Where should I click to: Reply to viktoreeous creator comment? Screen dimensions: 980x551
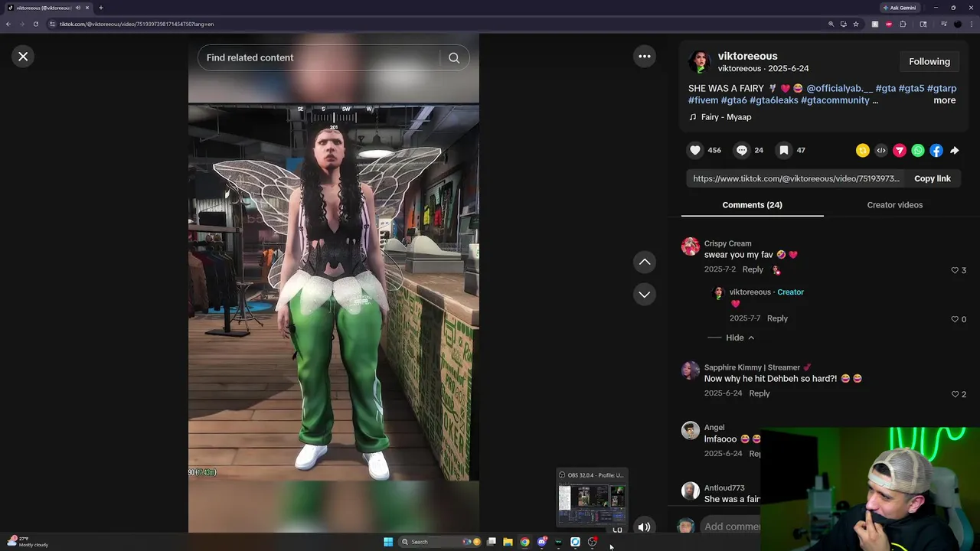pos(777,318)
